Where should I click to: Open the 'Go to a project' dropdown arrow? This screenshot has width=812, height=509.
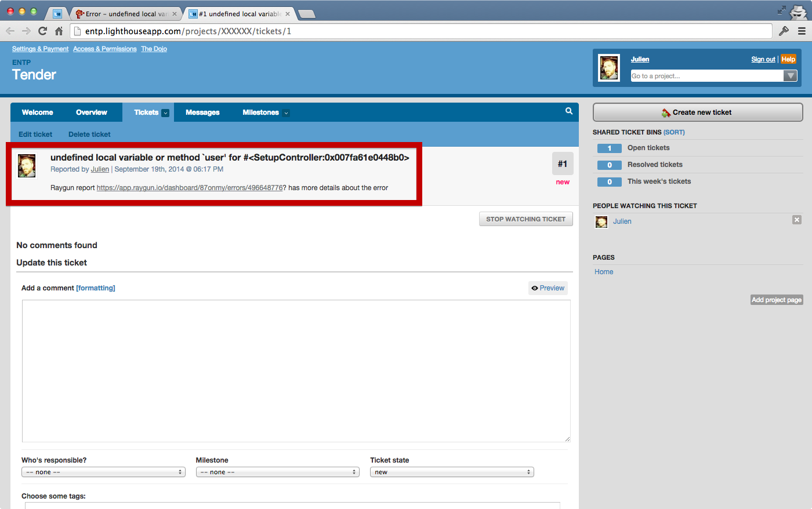click(x=790, y=76)
